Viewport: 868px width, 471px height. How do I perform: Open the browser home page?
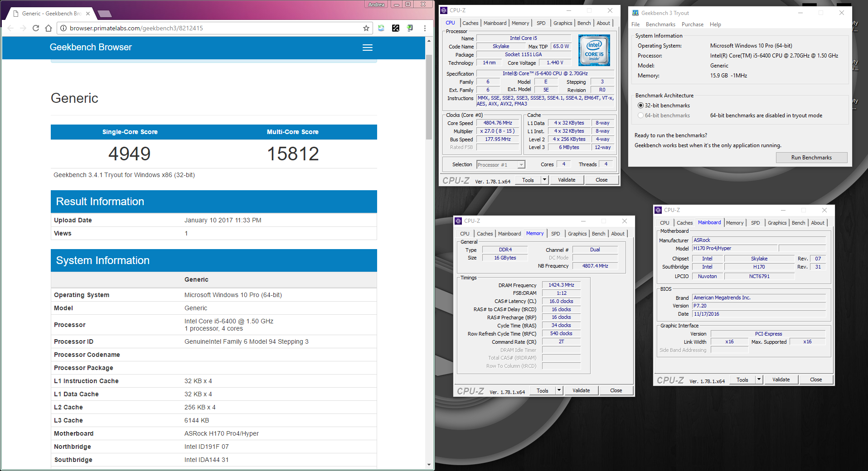coord(48,28)
